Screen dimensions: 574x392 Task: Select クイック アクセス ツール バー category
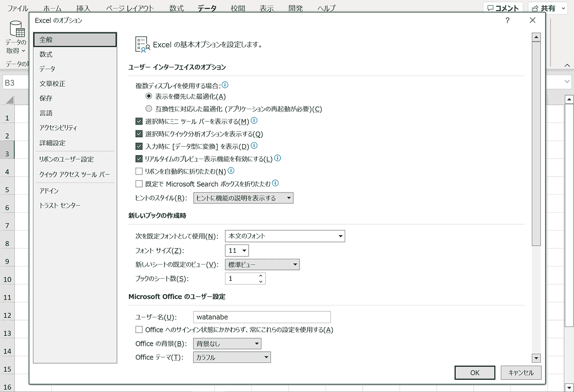[x=75, y=174]
